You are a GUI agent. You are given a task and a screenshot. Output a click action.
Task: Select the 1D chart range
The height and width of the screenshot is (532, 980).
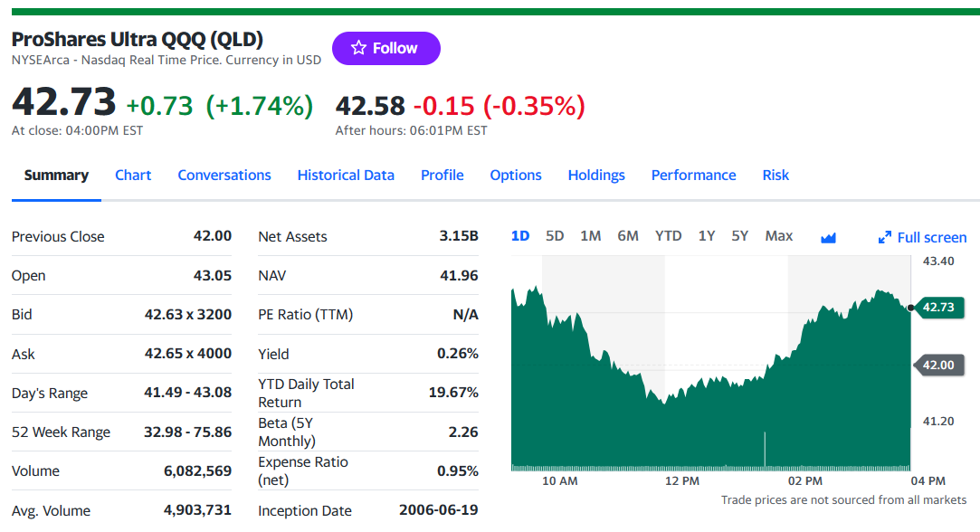pyautogui.click(x=520, y=236)
